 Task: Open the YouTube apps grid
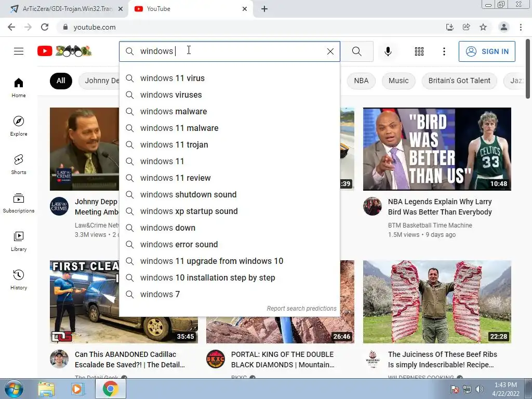click(x=419, y=51)
